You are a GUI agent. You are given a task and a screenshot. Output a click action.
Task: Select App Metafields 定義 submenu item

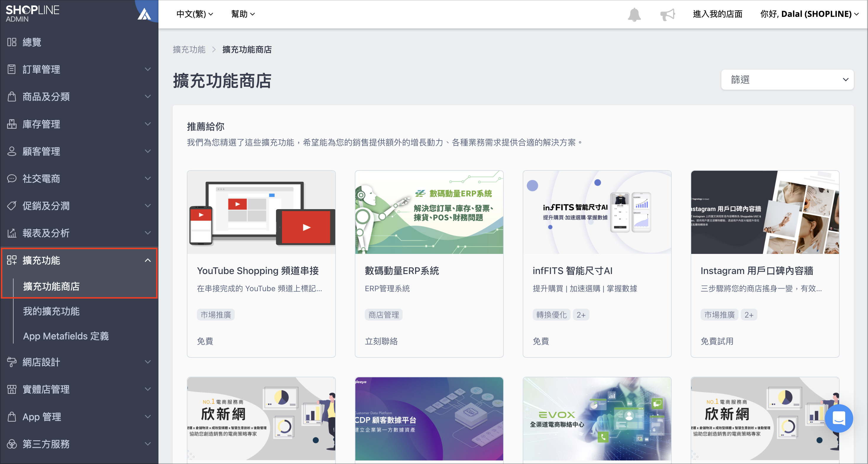click(x=66, y=336)
